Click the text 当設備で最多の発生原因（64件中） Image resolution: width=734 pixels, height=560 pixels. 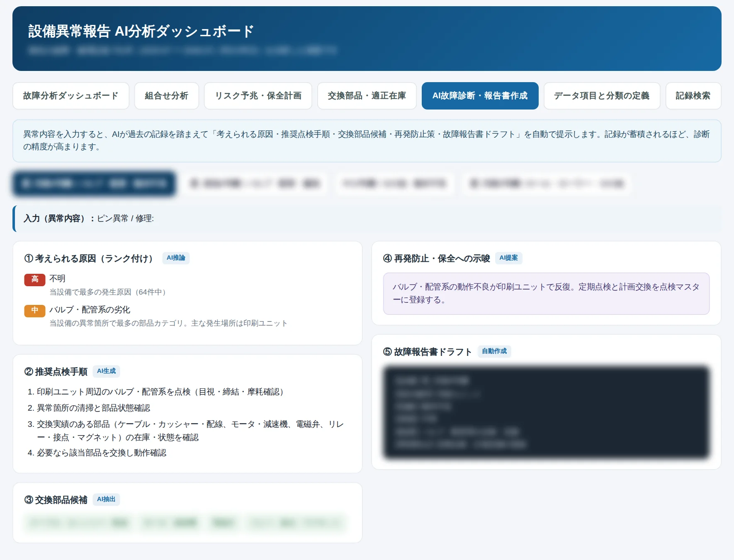click(x=108, y=292)
